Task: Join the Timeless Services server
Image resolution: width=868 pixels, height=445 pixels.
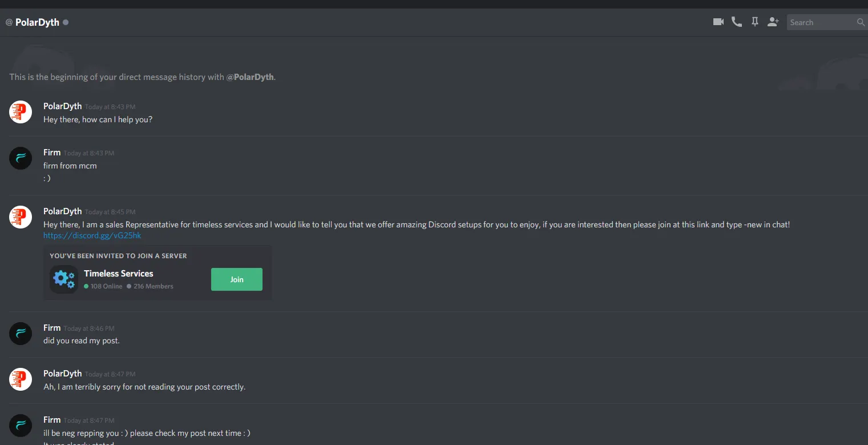Action: click(237, 279)
